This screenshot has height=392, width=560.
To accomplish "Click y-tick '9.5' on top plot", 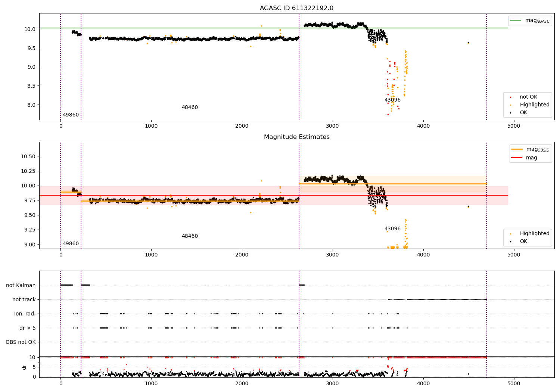I will pyautogui.click(x=32, y=48).
